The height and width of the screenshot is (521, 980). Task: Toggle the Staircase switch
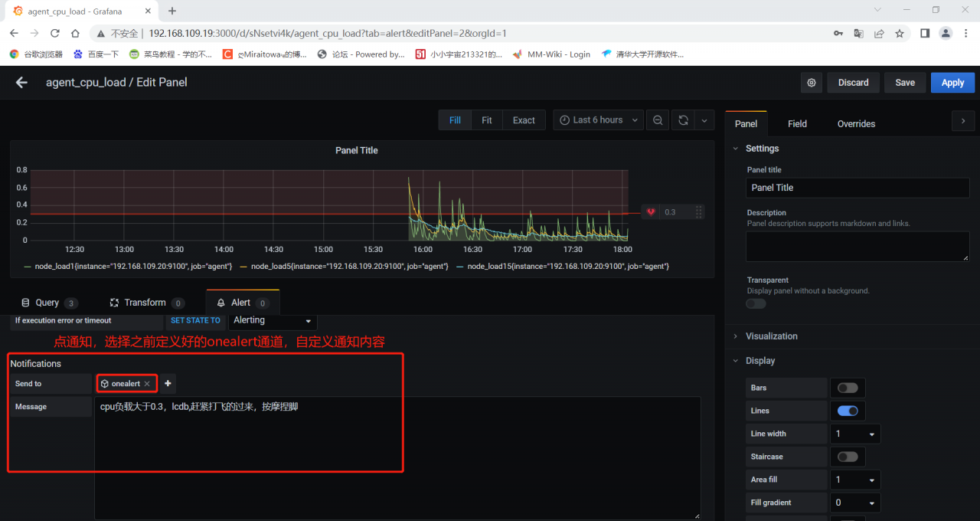point(848,457)
